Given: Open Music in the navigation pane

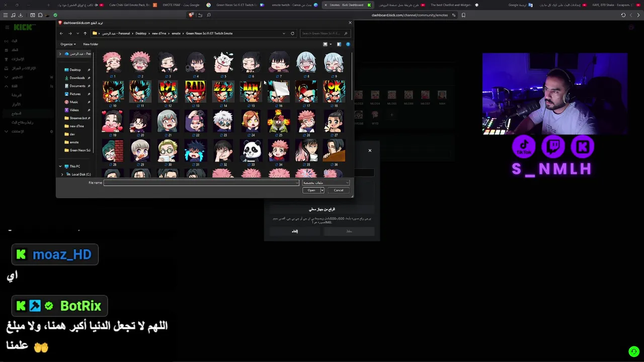Looking at the screenshot, I should pos(73,102).
